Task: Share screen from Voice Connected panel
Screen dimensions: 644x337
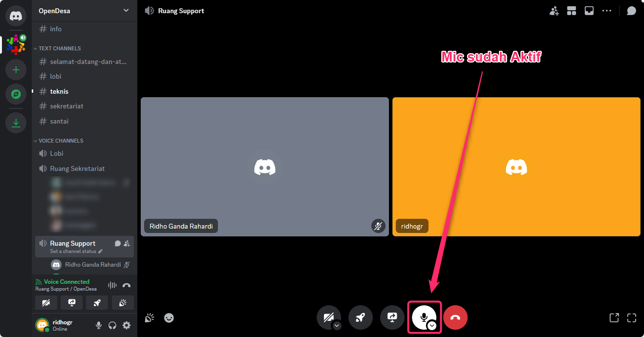Action: coord(72,303)
